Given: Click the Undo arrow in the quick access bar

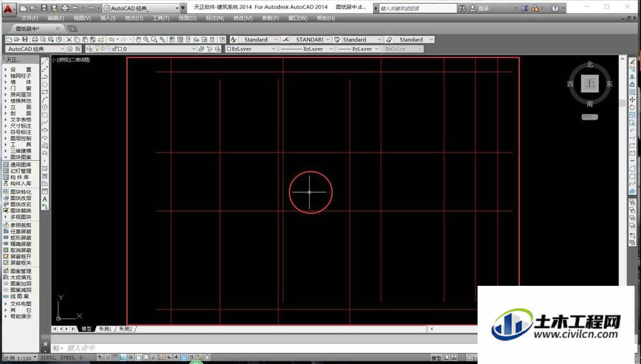Looking at the screenshot, I should (x=75, y=8).
